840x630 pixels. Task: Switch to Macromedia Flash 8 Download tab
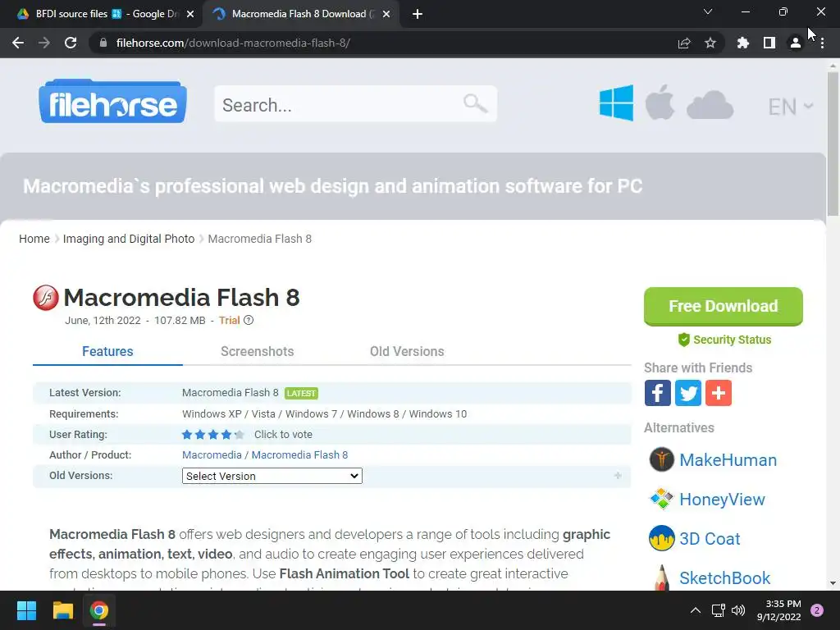[300, 14]
